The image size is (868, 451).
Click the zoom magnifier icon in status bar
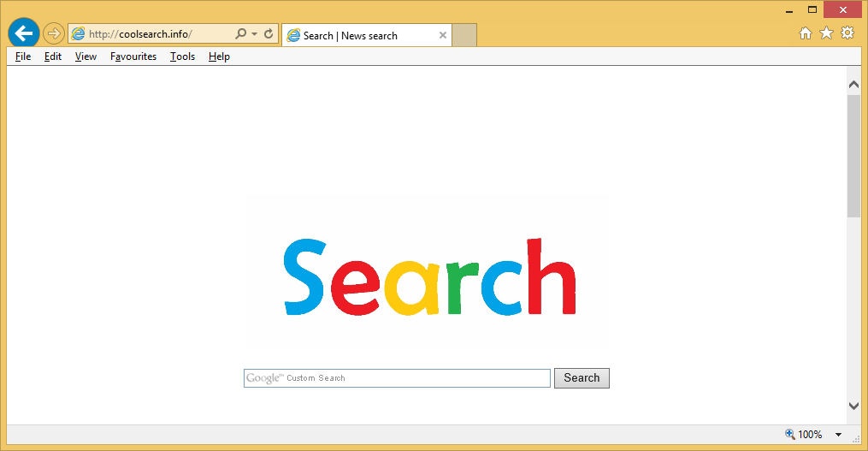coord(790,435)
